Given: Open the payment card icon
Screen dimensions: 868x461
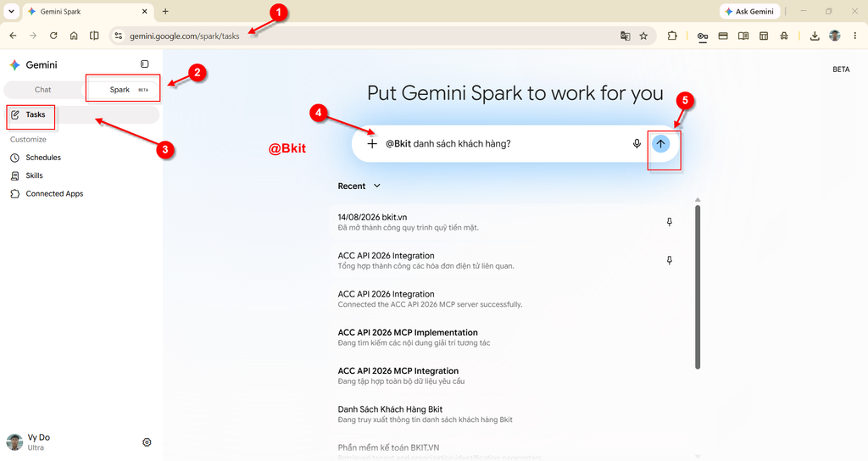Looking at the screenshot, I should (723, 36).
